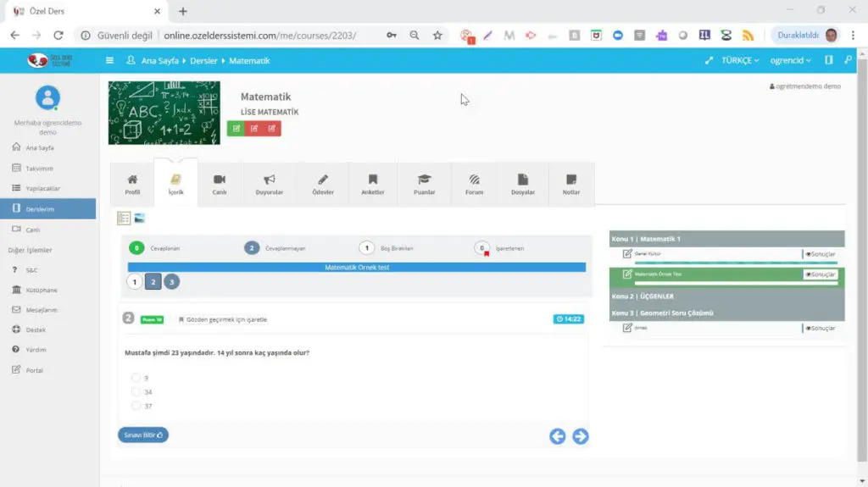Click the green edit icon under Matematik
868x487 pixels.
pyautogui.click(x=236, y=129)
